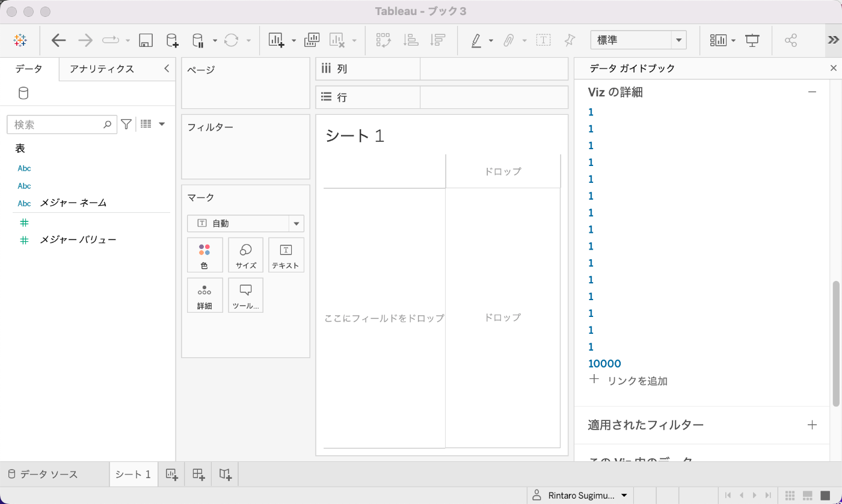Open the user Rintaro Sugimu... dropdown
The image size is (842, 504).
(580, 496)
